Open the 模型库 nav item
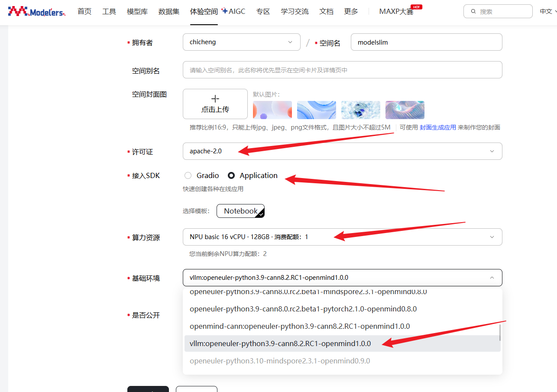557x392 pixels. pyautogui.click(x=137, y=11)
